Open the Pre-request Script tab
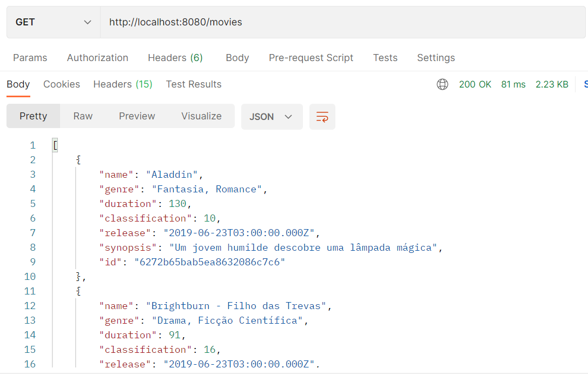The height and width of the screenshot is (375, 588). (x=311, y=57)
